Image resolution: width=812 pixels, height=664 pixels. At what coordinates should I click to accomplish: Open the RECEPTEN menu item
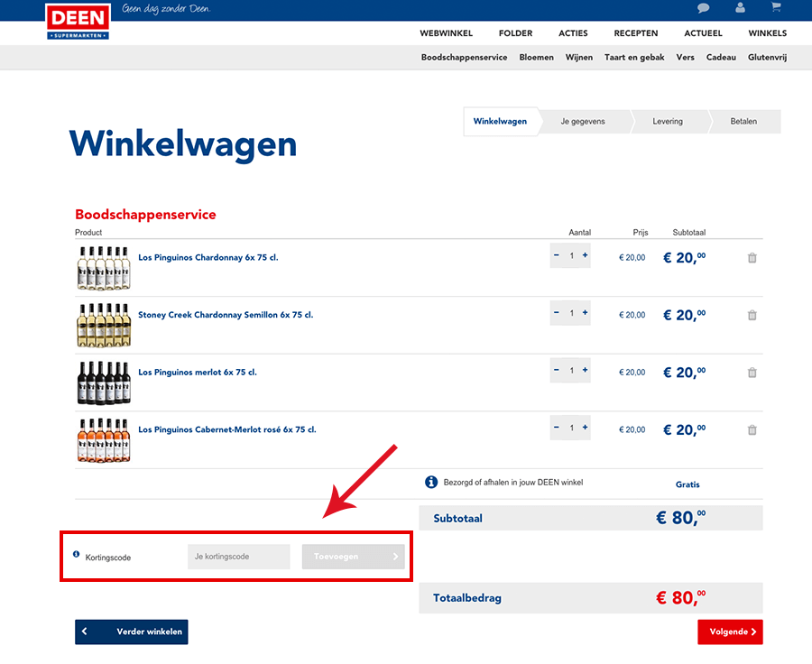click(636, 33)
